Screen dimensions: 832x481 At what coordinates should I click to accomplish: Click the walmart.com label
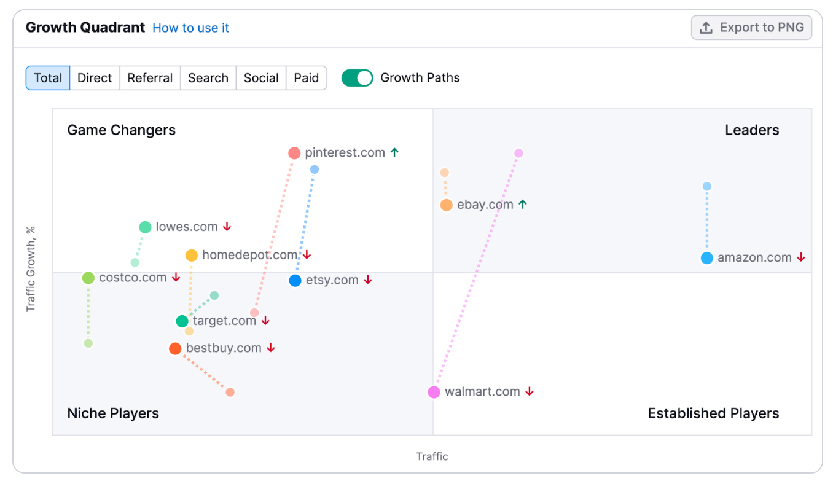482,392
